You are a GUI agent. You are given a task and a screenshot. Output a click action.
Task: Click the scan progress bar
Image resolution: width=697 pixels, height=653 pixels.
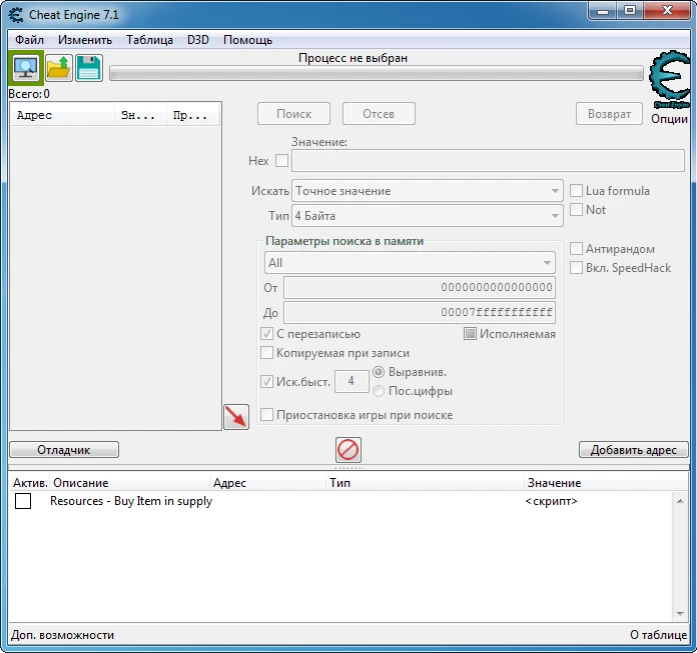[376, 73]
